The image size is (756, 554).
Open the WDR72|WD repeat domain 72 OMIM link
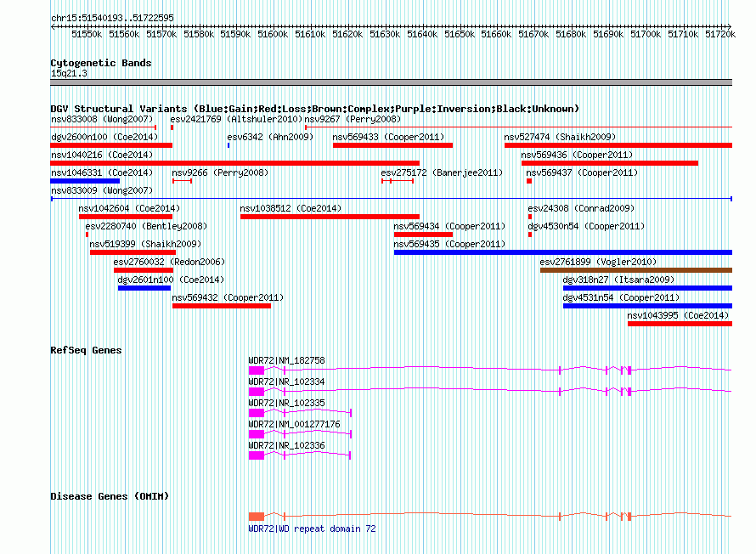[312, 529]
